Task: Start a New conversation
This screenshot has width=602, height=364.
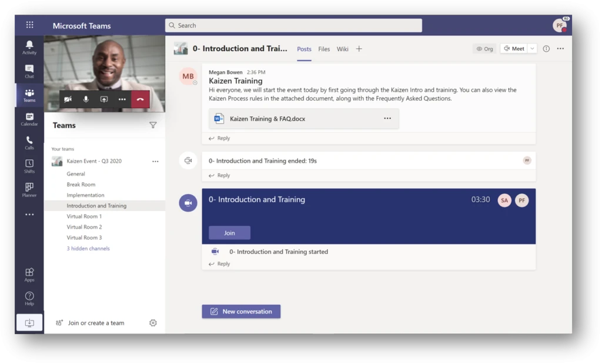Action: pos(240,311)
